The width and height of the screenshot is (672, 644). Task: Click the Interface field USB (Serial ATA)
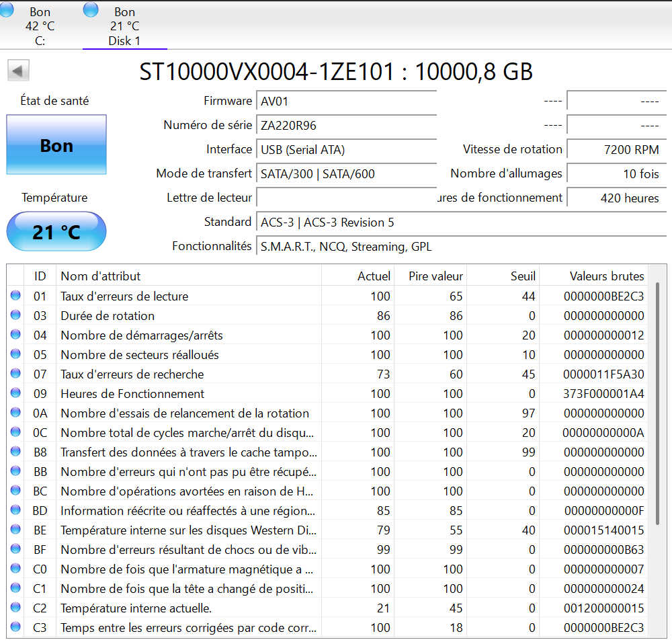pyautogui.click(x=346, y=150)
